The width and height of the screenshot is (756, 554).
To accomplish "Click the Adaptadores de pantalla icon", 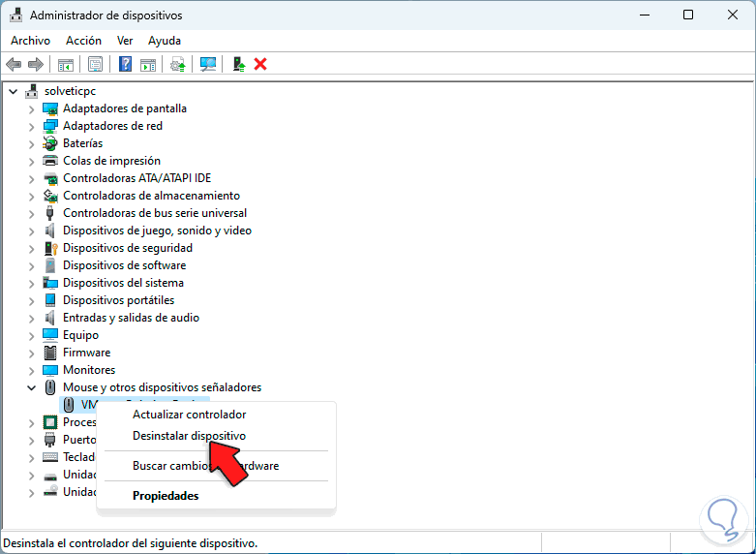I will (50, 108).
